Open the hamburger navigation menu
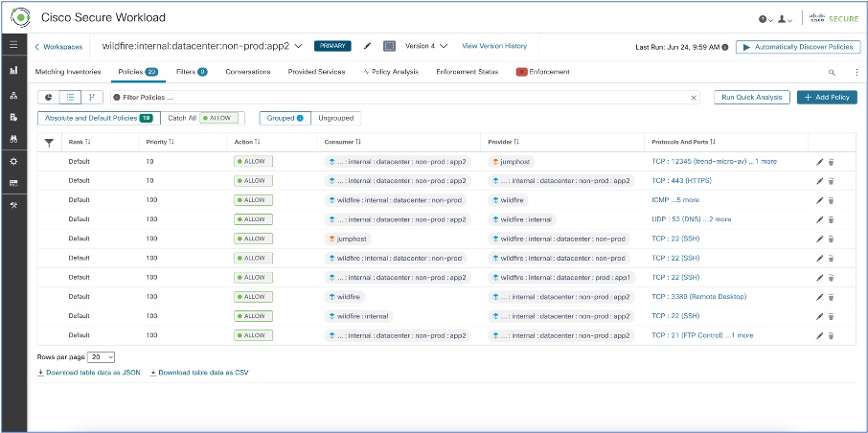This screenshot has height=433, width=868. point(13,45)
